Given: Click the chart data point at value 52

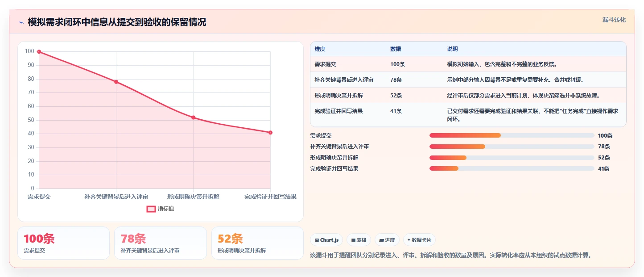Looking at the screenshot, I should (x=193, y=118).
